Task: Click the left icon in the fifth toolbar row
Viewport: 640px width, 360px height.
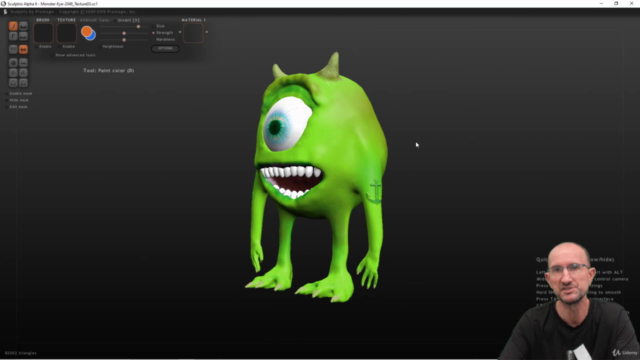Action: 13,73
